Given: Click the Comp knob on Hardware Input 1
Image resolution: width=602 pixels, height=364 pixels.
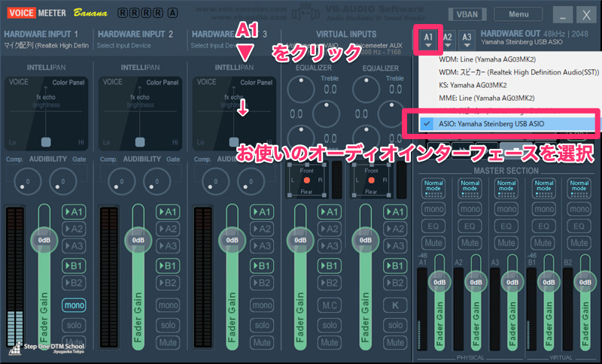Looking at the screenshot, I should click(x=27, y=181).
